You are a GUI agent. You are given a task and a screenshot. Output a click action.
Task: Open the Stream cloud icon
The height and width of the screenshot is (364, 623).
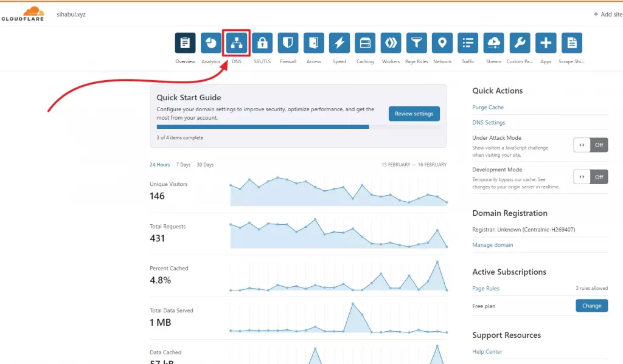click(494, 43)
